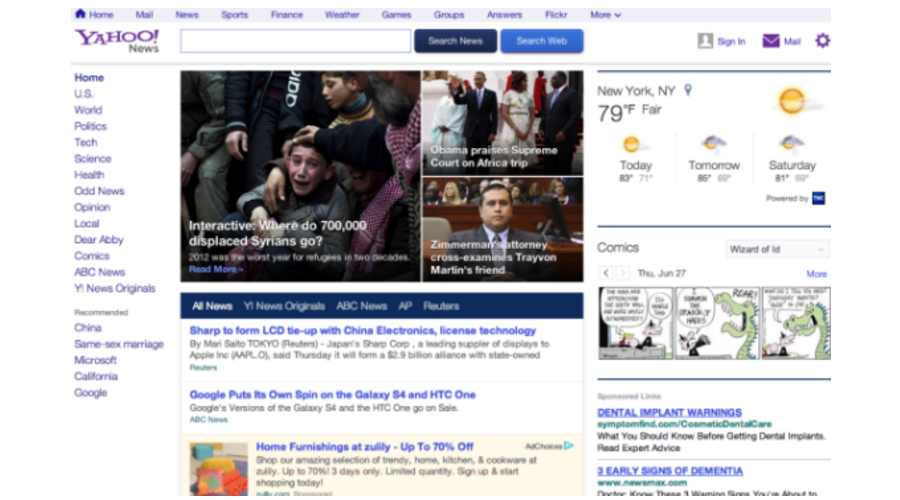This screenshot has height=500, width=900.
Task: Open the settings gear icon
Action: 822,41
